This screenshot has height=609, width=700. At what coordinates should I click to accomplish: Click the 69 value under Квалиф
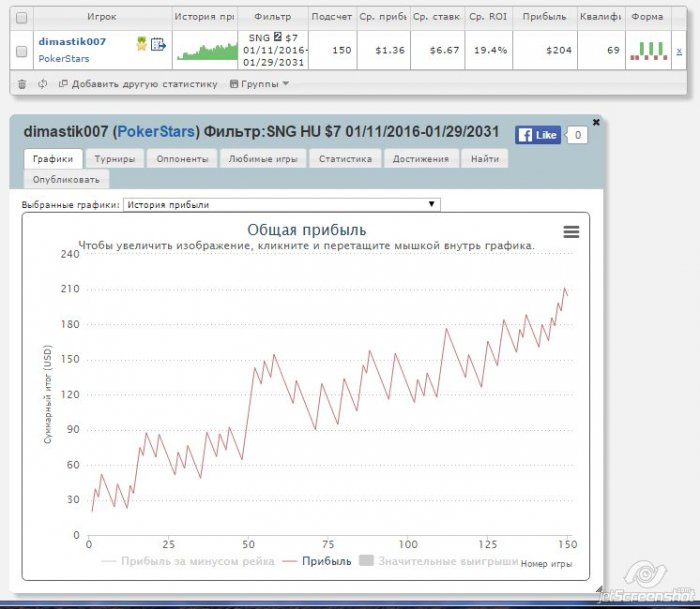click(613, 50)
